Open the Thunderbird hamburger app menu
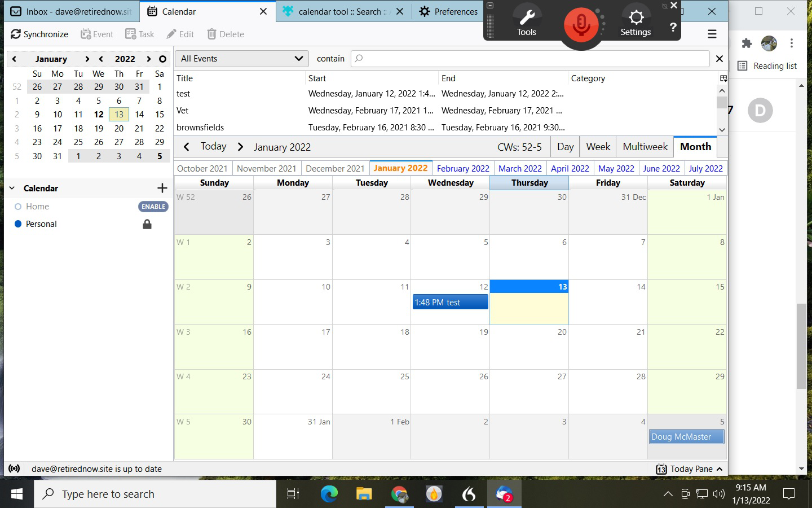Screen dimensions: 812x508 (x=712, y=34)
